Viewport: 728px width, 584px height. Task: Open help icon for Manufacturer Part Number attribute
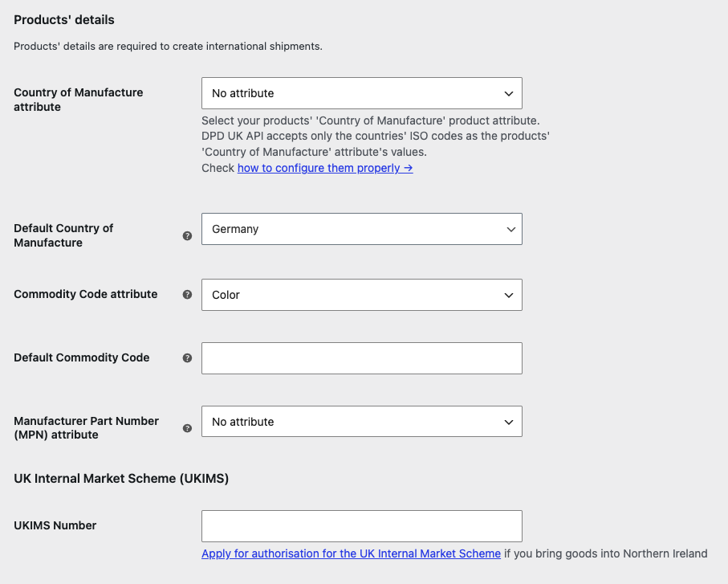(187, 428)
